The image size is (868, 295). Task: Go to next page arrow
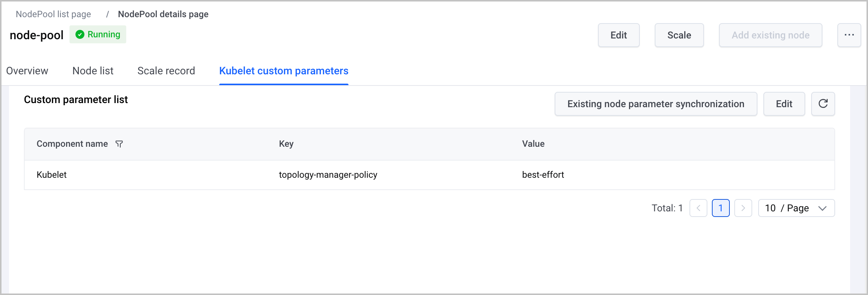[743, 208]
